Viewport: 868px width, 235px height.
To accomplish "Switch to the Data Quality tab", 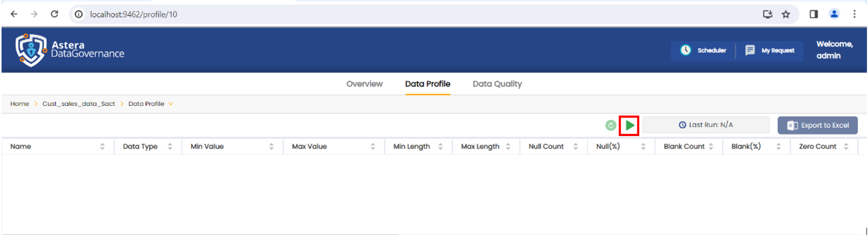I will (497, 84).
